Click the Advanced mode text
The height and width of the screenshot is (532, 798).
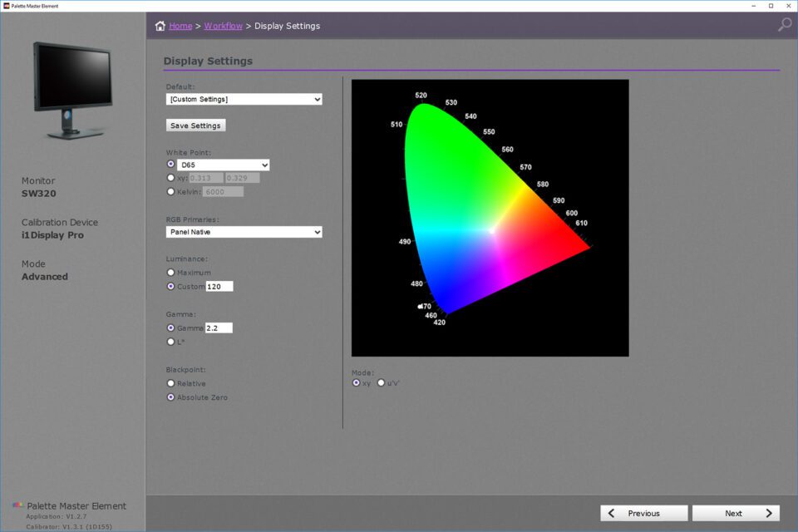(45, 277)
